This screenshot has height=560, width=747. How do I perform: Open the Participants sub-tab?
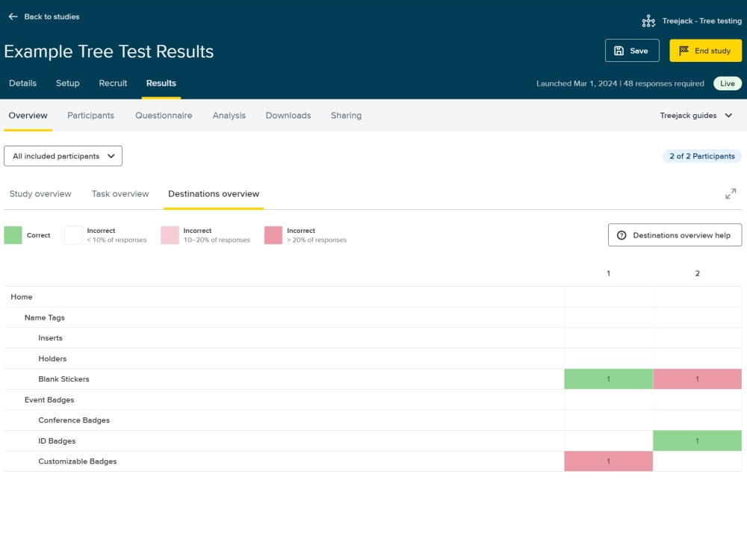point(90,115)
